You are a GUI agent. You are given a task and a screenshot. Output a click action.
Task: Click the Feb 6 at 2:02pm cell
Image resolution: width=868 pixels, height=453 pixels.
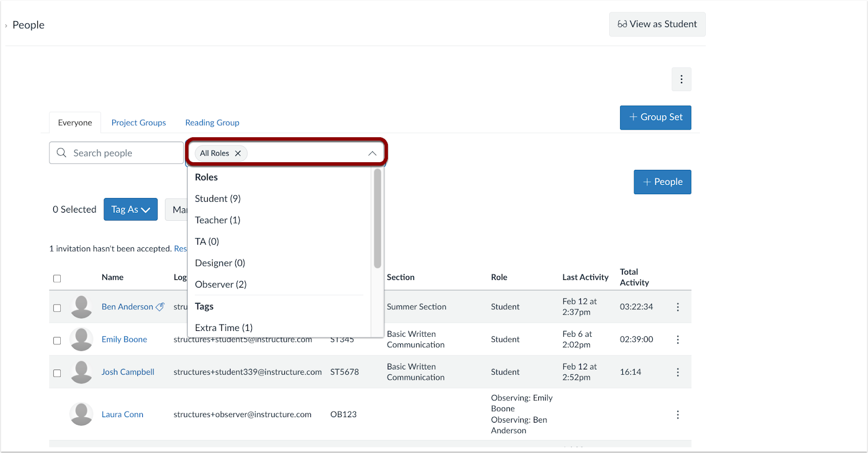pos(577,339)
